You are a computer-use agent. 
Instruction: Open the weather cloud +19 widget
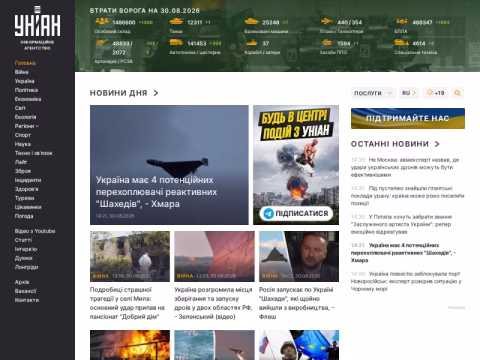point(435,93)
